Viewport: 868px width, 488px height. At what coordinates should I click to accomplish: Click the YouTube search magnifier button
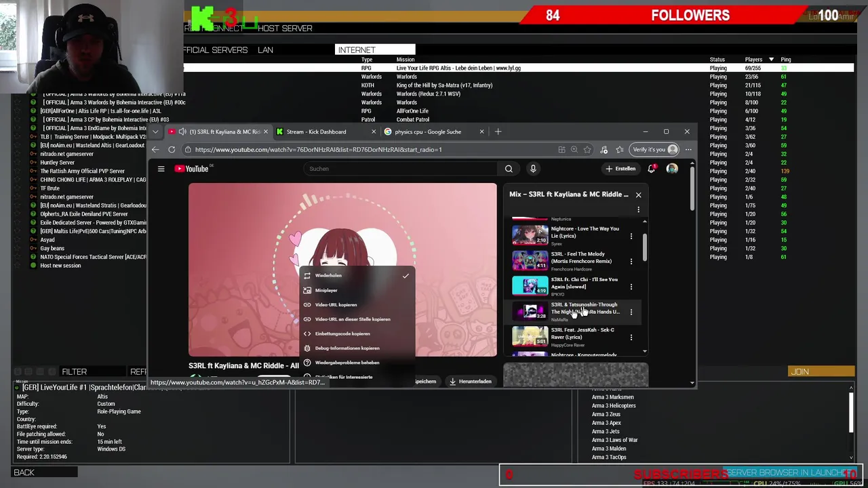coord(509,169)
